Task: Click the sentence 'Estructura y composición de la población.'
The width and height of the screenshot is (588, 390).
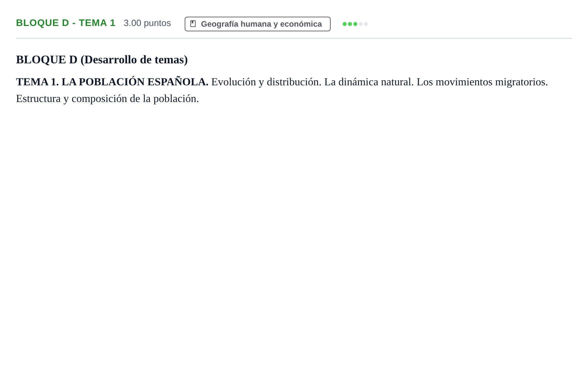Action: 107,99
